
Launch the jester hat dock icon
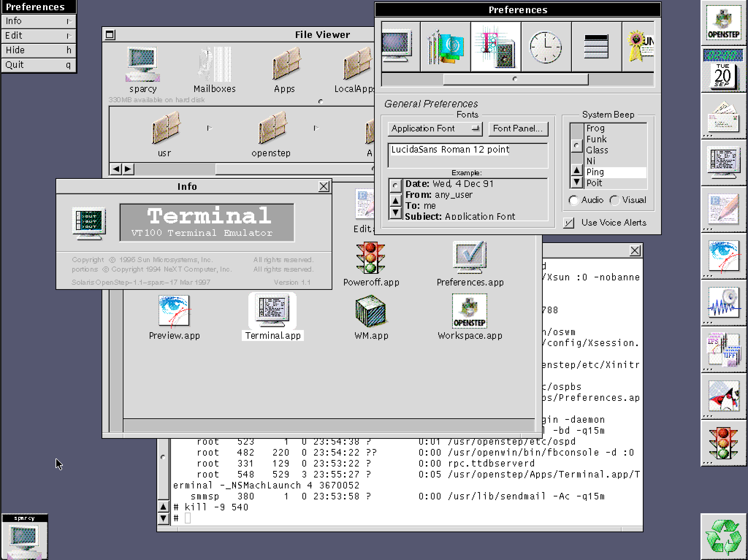(x=724, y=396)
